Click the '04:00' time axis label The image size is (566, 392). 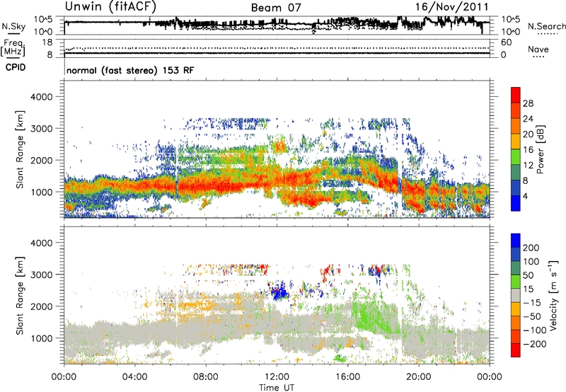pyautogui.click(x=134, y=377)
